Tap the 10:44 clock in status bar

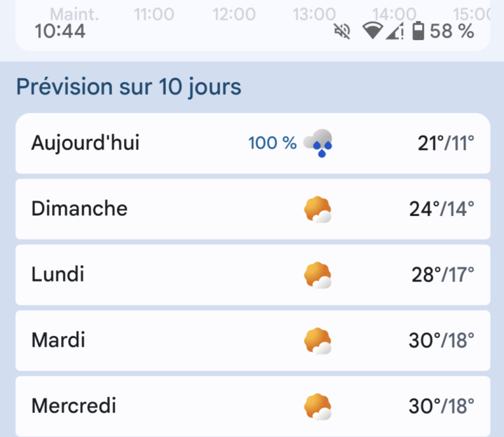60,31
